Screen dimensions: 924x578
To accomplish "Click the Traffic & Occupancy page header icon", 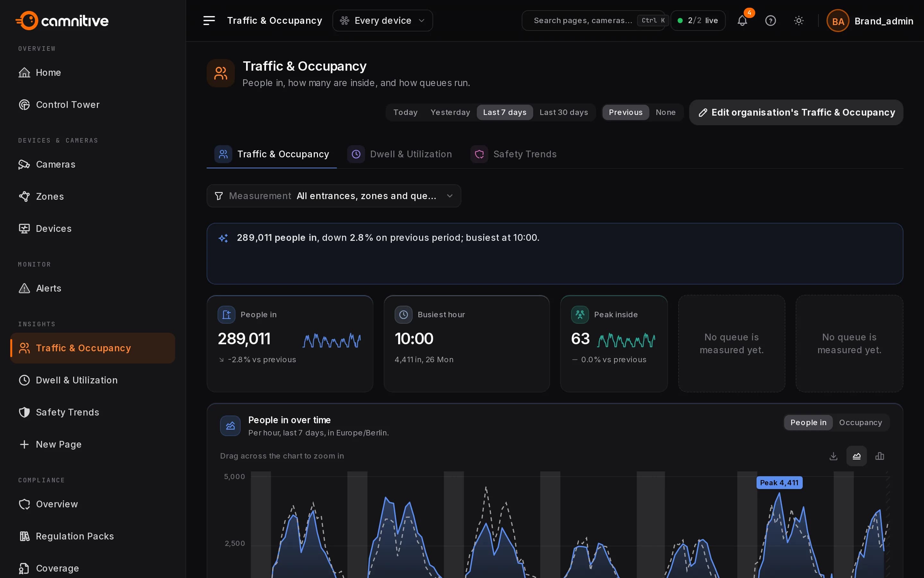I will (221, 73).
